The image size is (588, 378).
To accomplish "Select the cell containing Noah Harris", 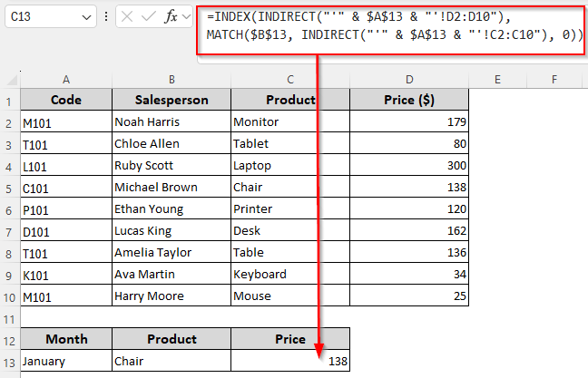I will pyautogui.click(x=171, y=121).
